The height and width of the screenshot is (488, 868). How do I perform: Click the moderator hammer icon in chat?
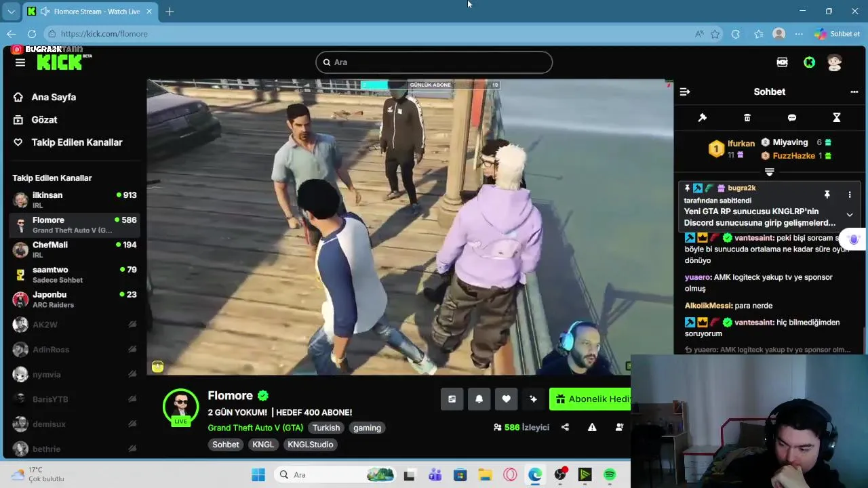pyautogui.click(x=703, y=117)
